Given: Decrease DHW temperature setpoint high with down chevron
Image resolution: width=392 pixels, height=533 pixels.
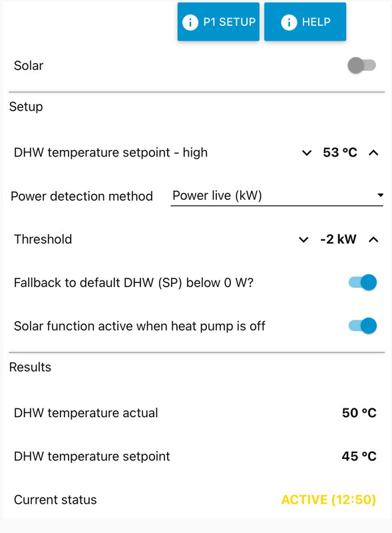Looking at the screenshot, I should pyautogui.click(x=307, y=153).
